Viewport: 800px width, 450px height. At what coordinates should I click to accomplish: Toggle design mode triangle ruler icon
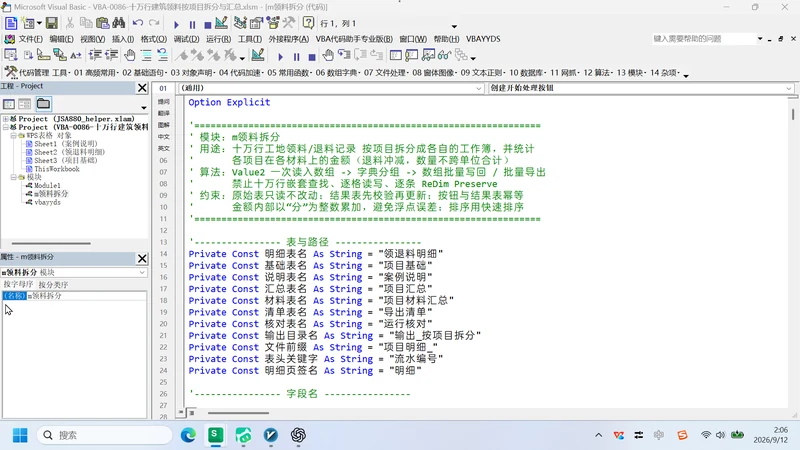pyautogui.click(x=221, y=23)
